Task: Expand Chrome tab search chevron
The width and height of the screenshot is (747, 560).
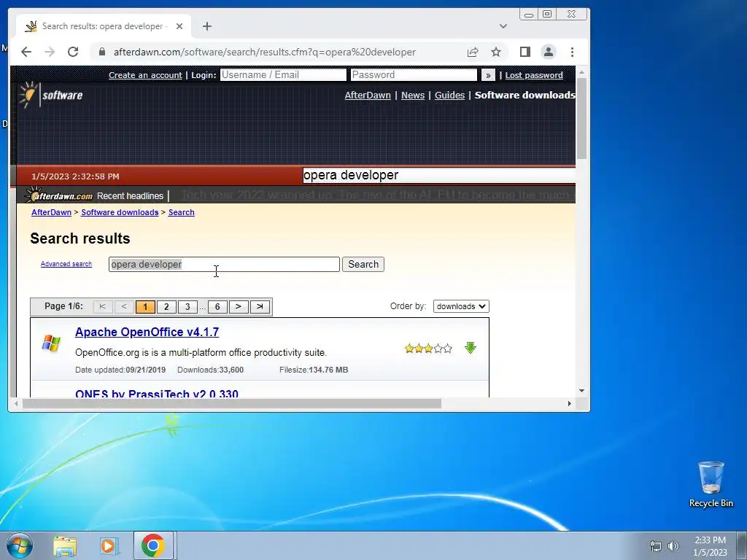Action: pyautogui.click(x=503, y=26)
